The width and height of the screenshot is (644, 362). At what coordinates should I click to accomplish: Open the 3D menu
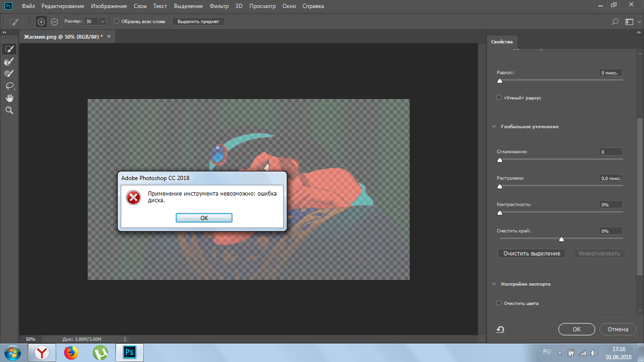click(239, 6)
